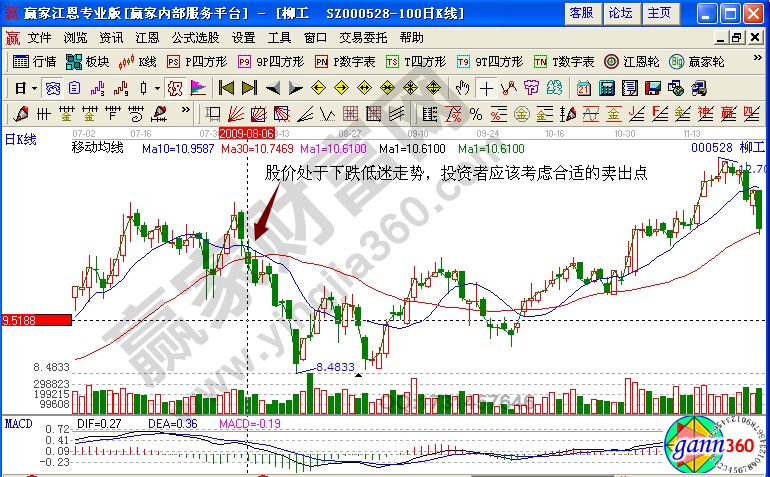Click the 2009-08-06 date marker
This screenshot has height=477, width=770.
pos(247,133)
